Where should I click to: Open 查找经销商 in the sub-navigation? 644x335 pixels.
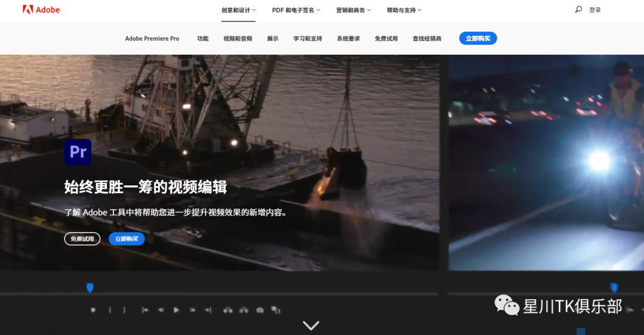(x=427, y=39)
